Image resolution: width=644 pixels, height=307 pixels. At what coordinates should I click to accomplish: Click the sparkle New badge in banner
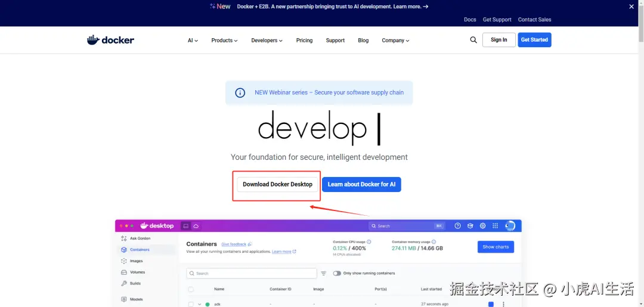point(220,7)
